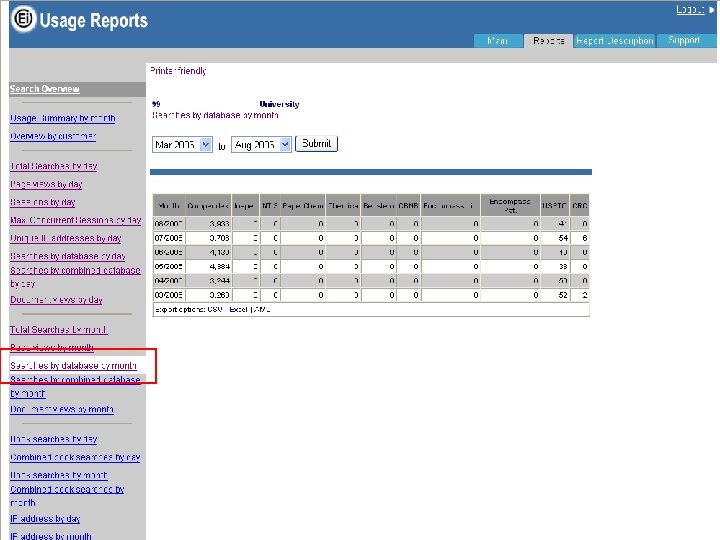Open Document views by month report
The image size is (720, 540).
point(62,409)
